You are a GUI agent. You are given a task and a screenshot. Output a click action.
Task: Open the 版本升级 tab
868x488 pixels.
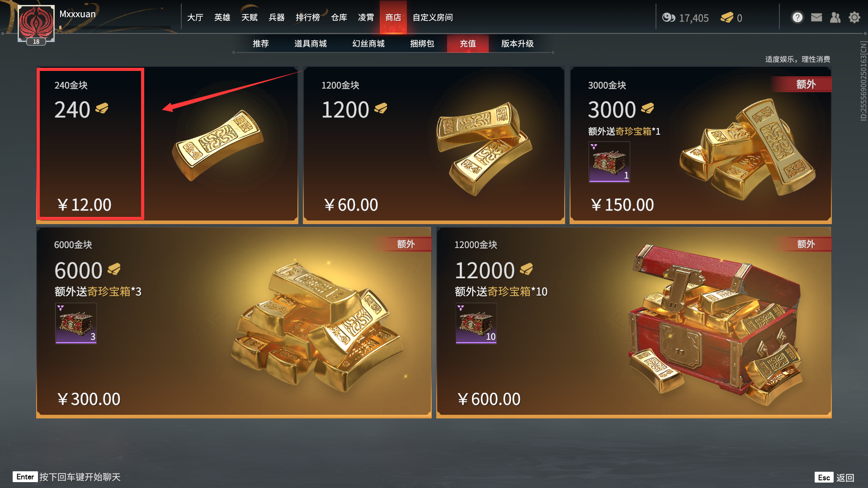point(518,43)
